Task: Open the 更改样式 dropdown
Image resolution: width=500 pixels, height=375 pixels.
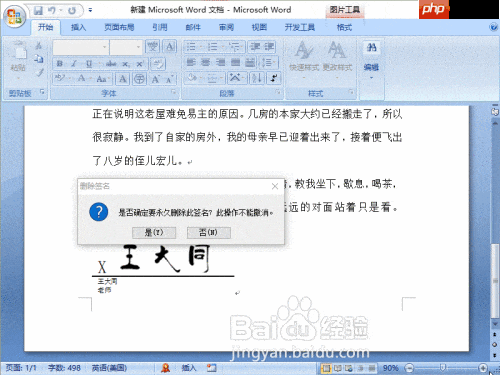Action: point(337,59)
